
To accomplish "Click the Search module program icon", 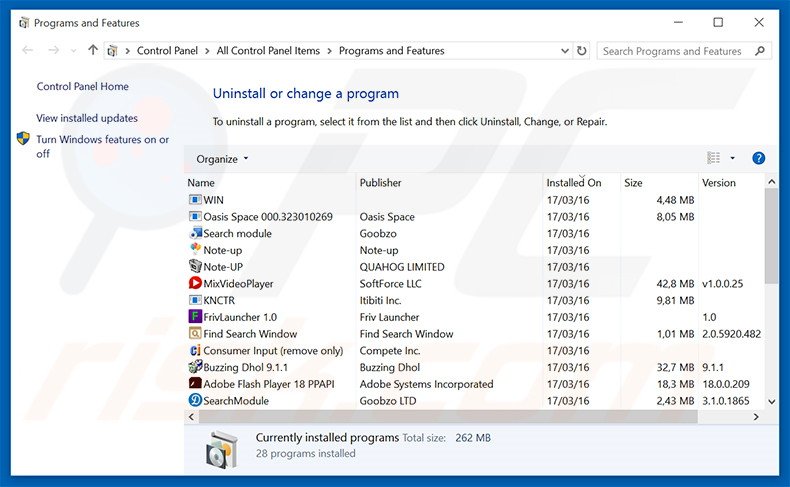I will click(x=195, y=233).
